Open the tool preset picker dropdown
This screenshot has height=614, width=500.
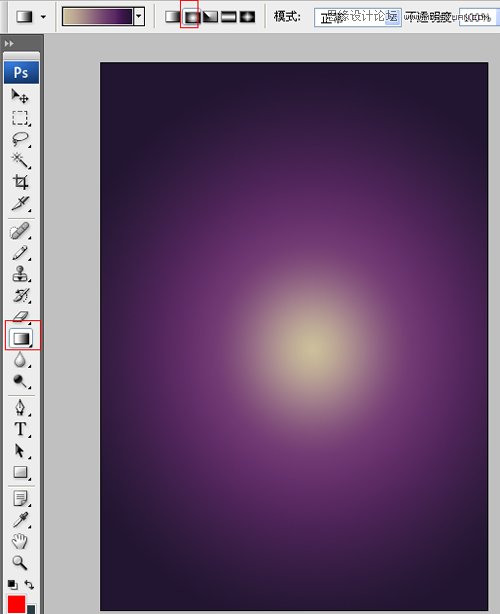pyautogui.click(x=43, y=17)
